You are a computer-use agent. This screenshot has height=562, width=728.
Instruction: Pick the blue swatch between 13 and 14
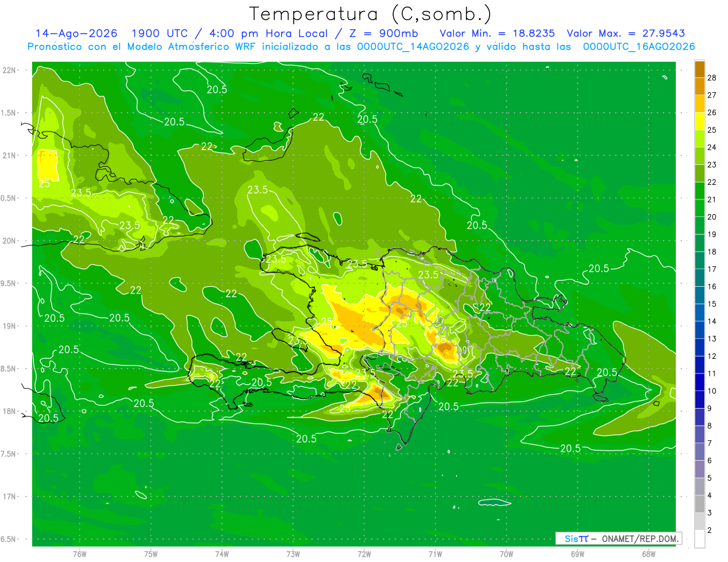(x=700, y=330)
